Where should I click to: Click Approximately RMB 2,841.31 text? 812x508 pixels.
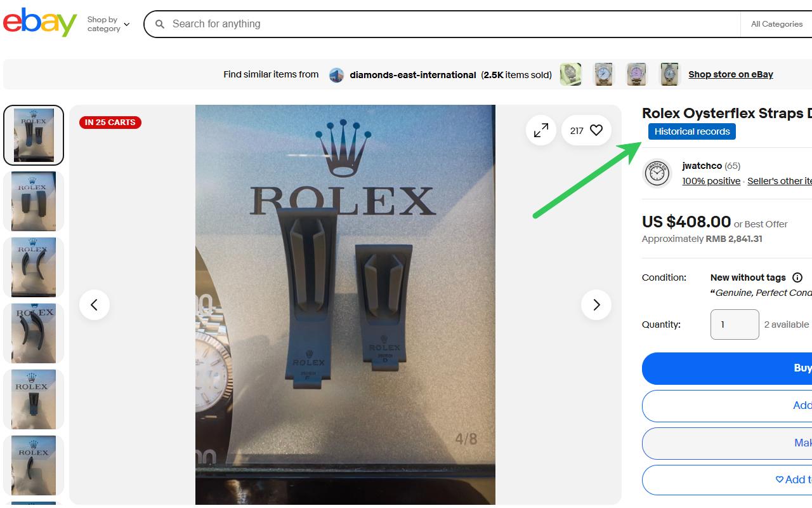point(702,239)
